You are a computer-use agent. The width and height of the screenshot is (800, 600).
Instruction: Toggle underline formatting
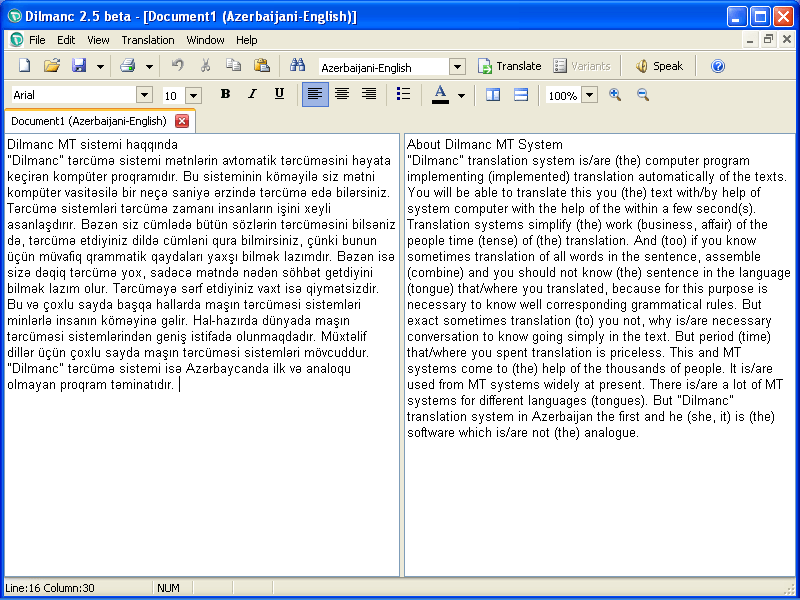tap(279, 94)
